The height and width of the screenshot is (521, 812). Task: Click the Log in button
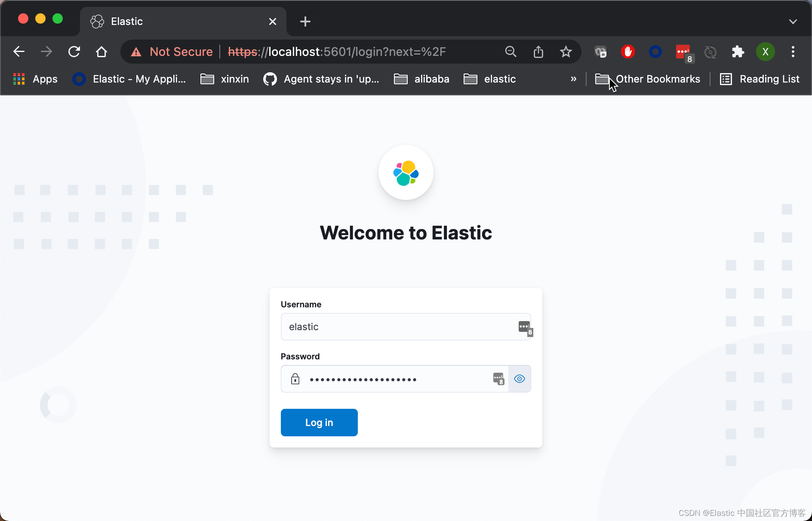click(x=319, y=423)
